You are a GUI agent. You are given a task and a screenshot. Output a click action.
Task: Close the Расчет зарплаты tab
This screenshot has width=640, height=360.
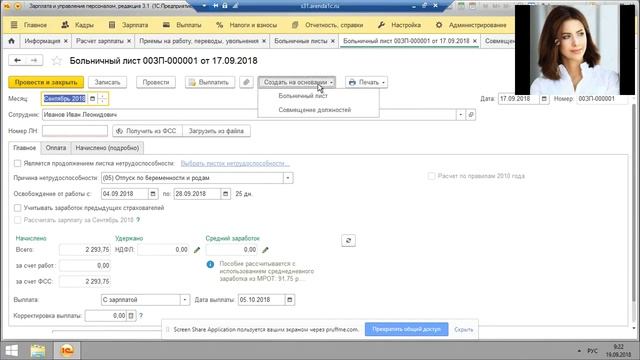pyautogui.click(x=129, y=41)
